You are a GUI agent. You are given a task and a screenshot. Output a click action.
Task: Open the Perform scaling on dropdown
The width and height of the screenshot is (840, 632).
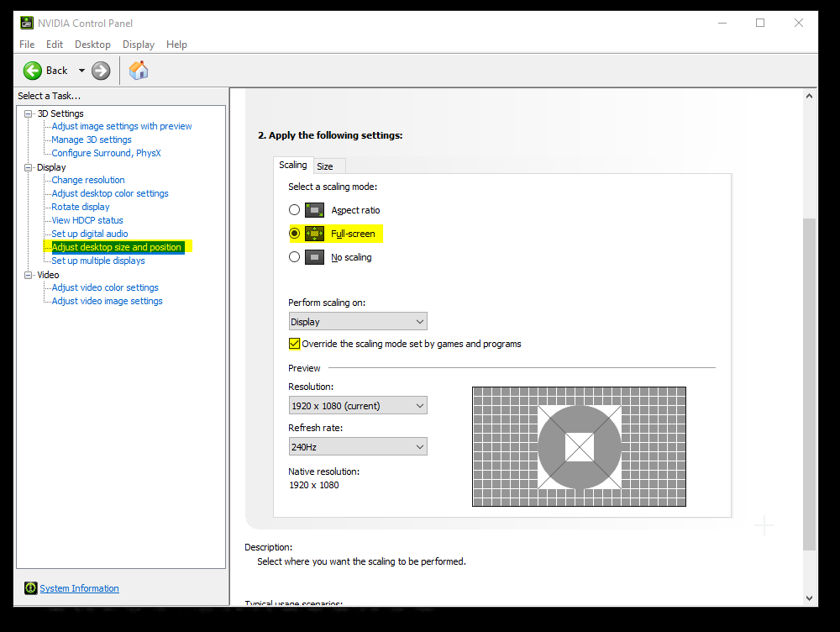pos(358,322)
